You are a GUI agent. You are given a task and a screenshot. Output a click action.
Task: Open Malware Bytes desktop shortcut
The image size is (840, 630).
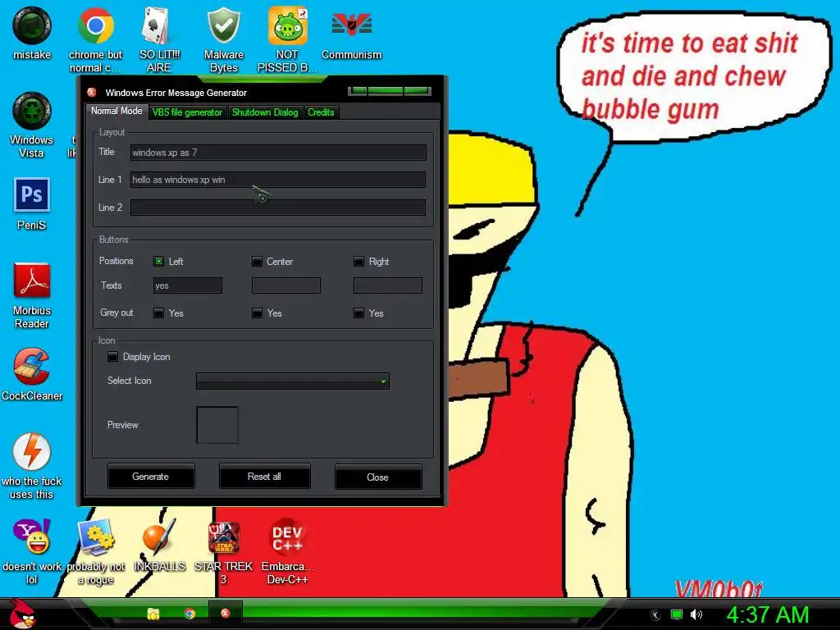point(223,39)
